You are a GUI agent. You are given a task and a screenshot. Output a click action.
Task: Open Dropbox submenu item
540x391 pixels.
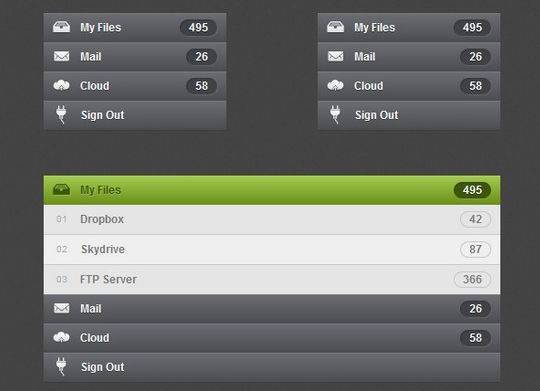272,219
